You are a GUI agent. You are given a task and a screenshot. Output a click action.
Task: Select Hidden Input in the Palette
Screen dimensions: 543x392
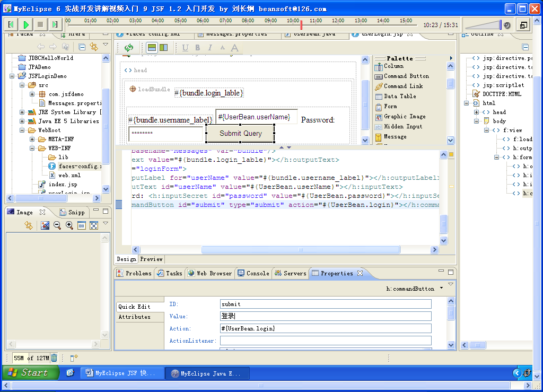click(399, 126)
